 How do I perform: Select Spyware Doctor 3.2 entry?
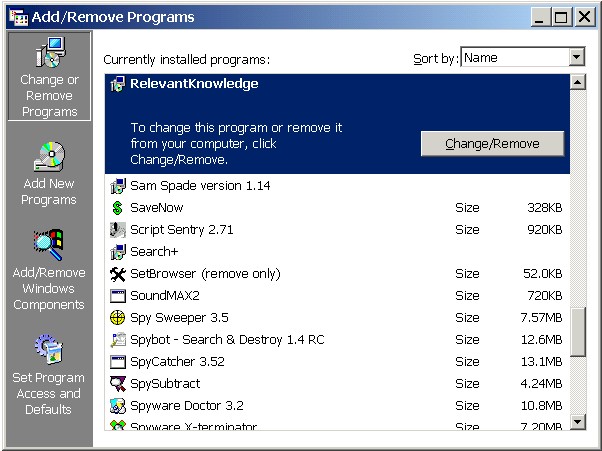coord(337,406)
